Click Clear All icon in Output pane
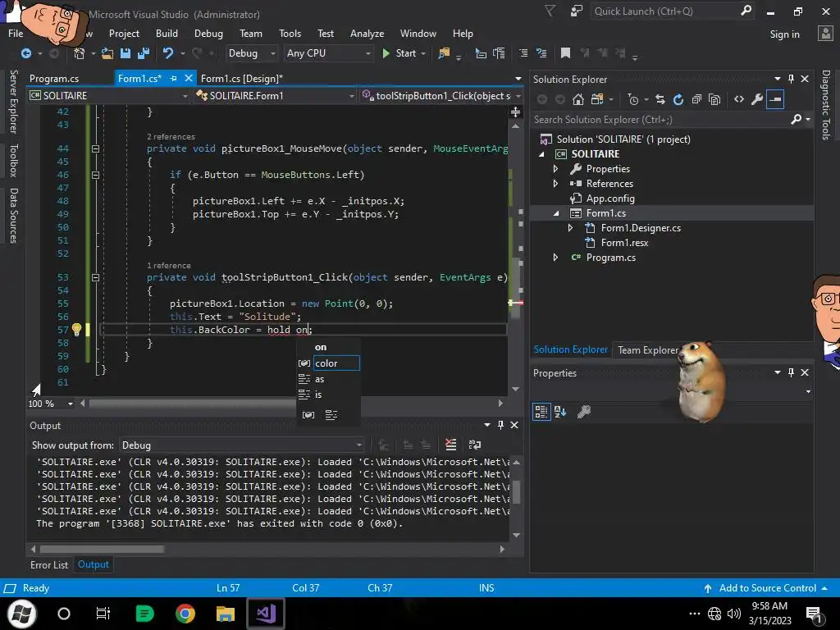Viewport: 840px width, 630px height. coord(451,445)
